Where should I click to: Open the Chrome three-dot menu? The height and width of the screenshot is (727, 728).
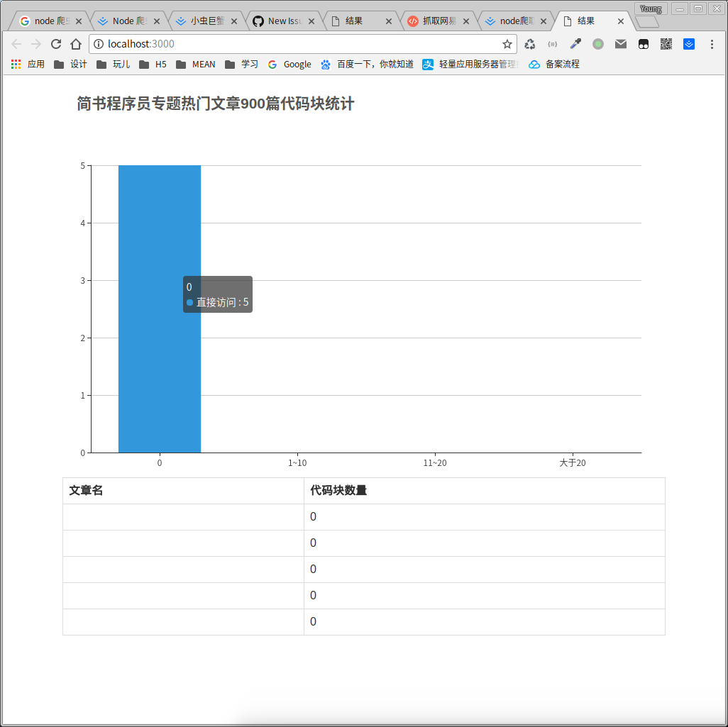click(x=712, y=44)
